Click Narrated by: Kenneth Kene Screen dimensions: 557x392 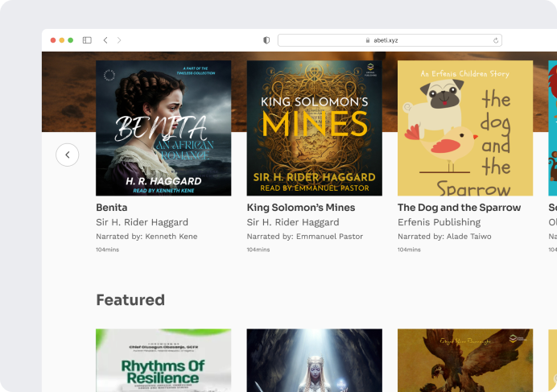pyautogui.click(x=146, y=237)
